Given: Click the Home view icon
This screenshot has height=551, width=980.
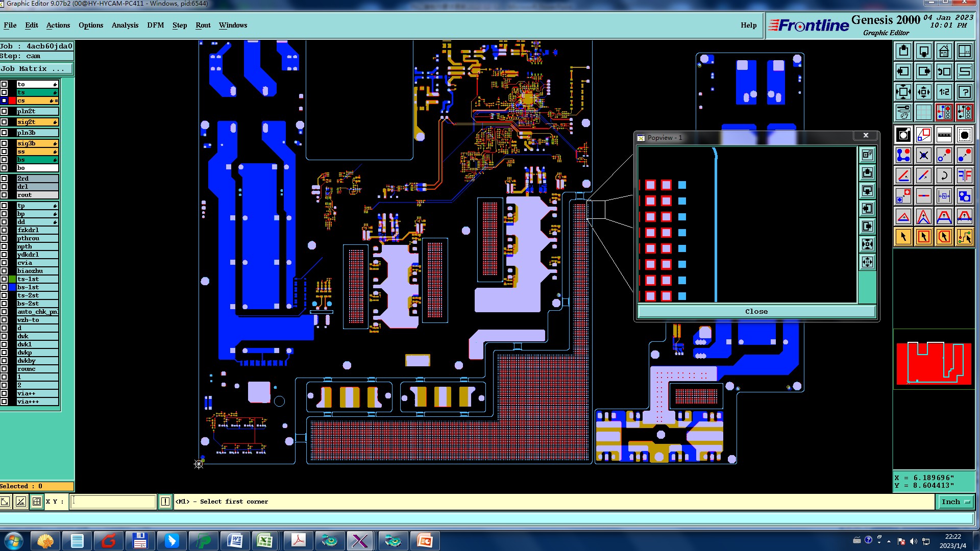Looking at the screenshot, I should (x=944, y=52).
